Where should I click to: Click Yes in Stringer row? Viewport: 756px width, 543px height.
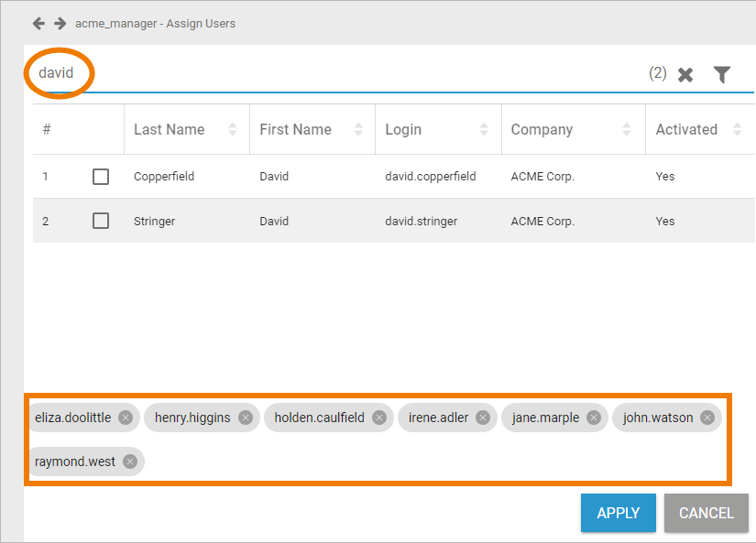click(x=665, y=222)
